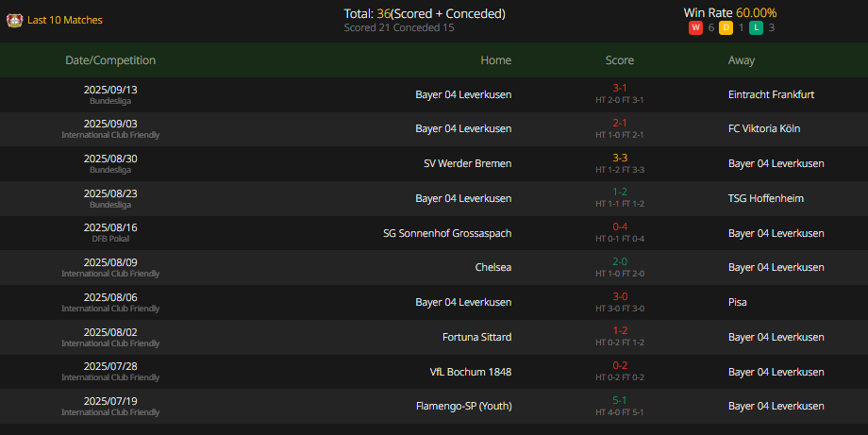Click the 3-1 score versus Frankfurt
Viewport: 868px width, 435px height.
619,89
